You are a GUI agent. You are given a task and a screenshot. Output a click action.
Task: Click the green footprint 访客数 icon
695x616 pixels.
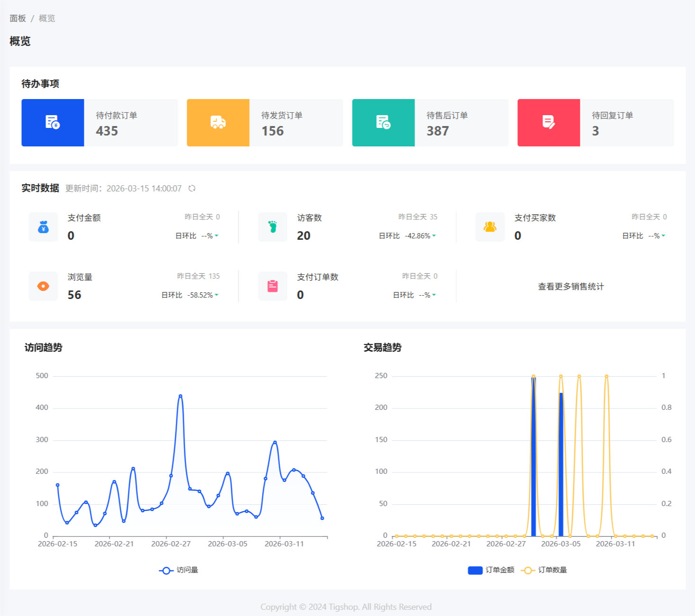click(x=272, y=227)
